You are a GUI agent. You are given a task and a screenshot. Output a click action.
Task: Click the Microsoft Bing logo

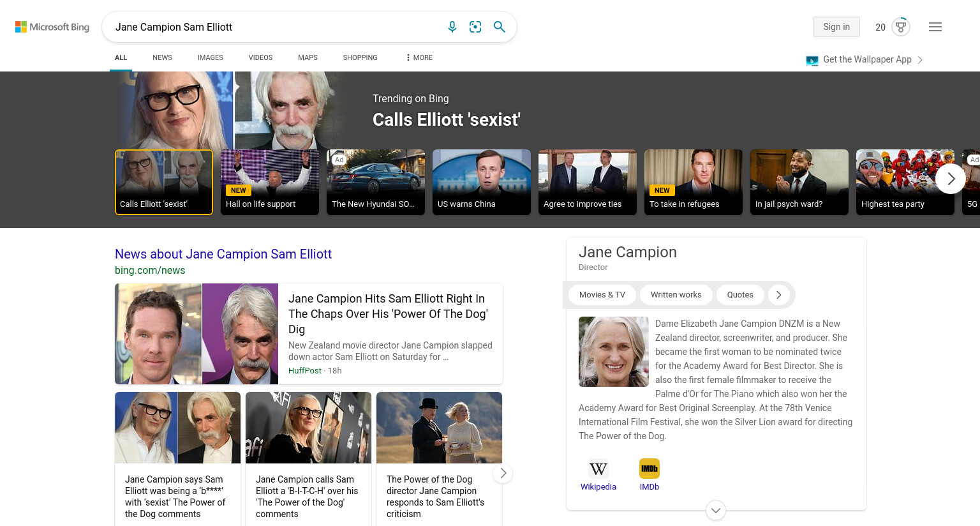click(x=52, y=27)
